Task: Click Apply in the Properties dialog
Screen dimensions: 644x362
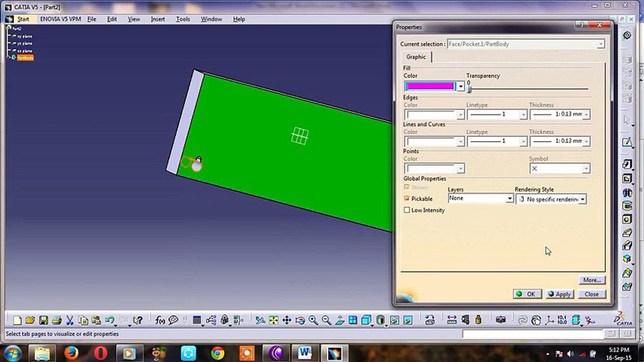Action: tap(560, 294)
